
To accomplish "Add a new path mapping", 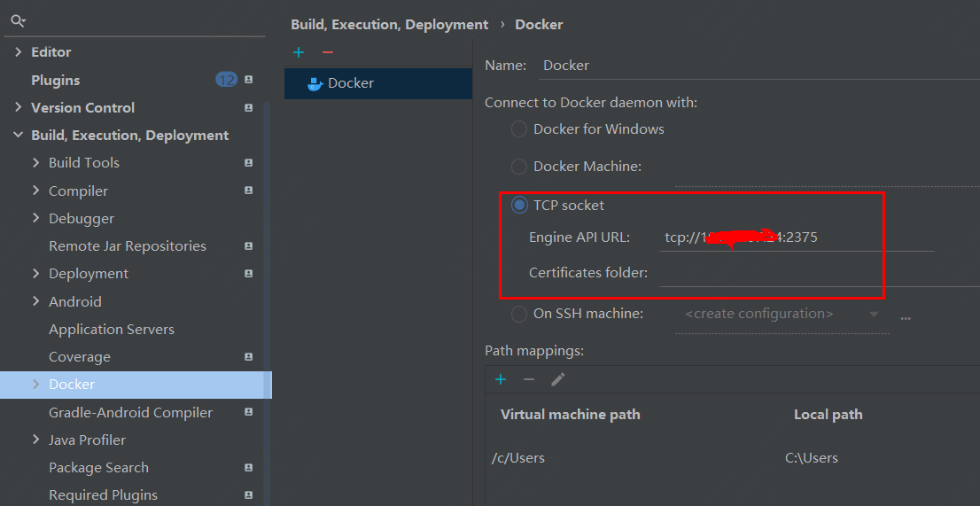I will 501,379.
